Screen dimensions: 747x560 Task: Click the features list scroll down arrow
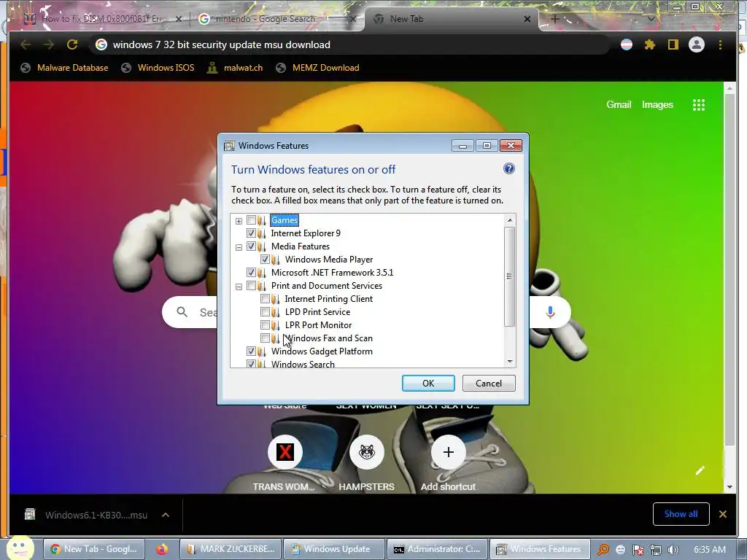[x=510, y=362]
